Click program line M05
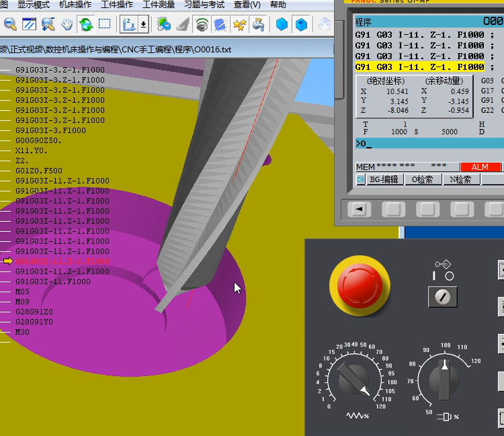Viewport: 504px width, 436px height. tap(22, 292)
